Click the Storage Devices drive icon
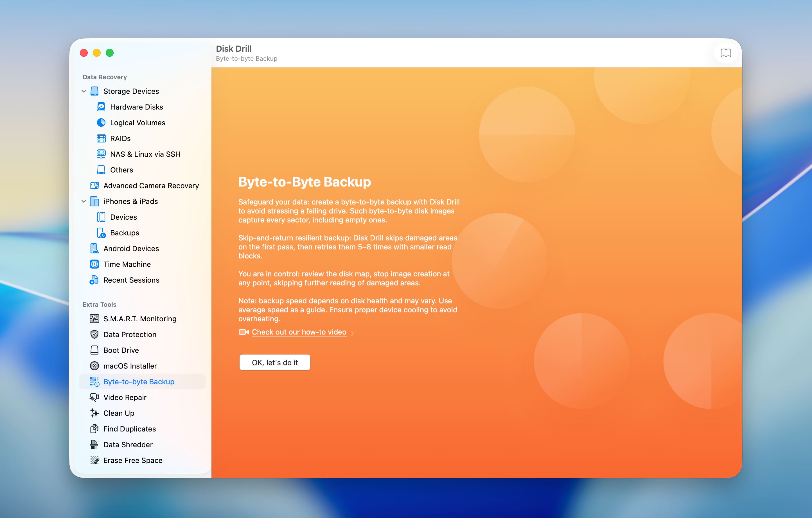This screenshot has height=518, width=812. [x=94, y=91]
